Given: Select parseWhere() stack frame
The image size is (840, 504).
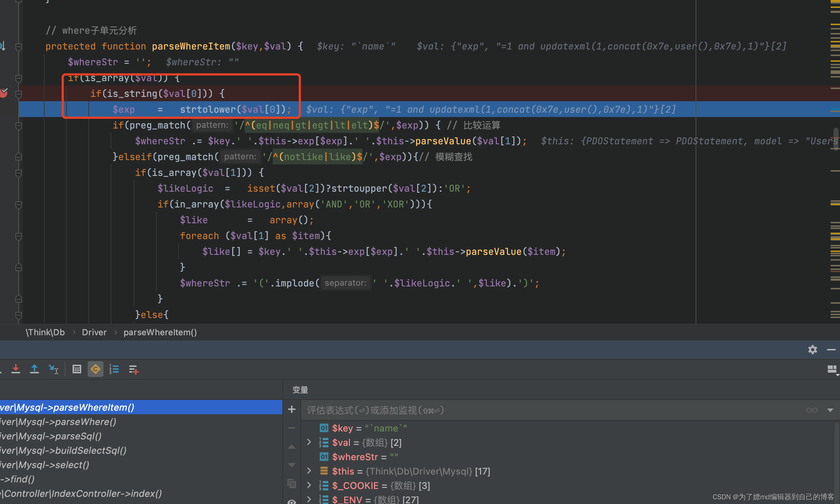Looking at the screenshot, I should pyautogui.click(x=57, y=422).
